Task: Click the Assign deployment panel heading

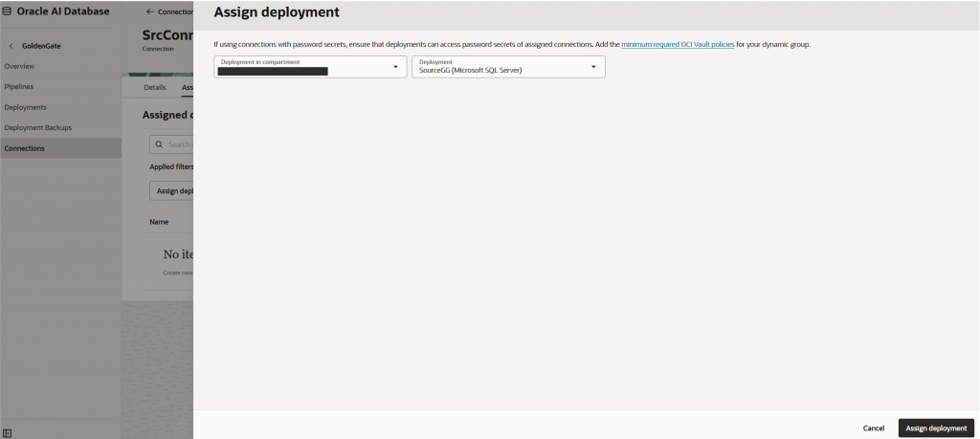Action: (277, 11)
